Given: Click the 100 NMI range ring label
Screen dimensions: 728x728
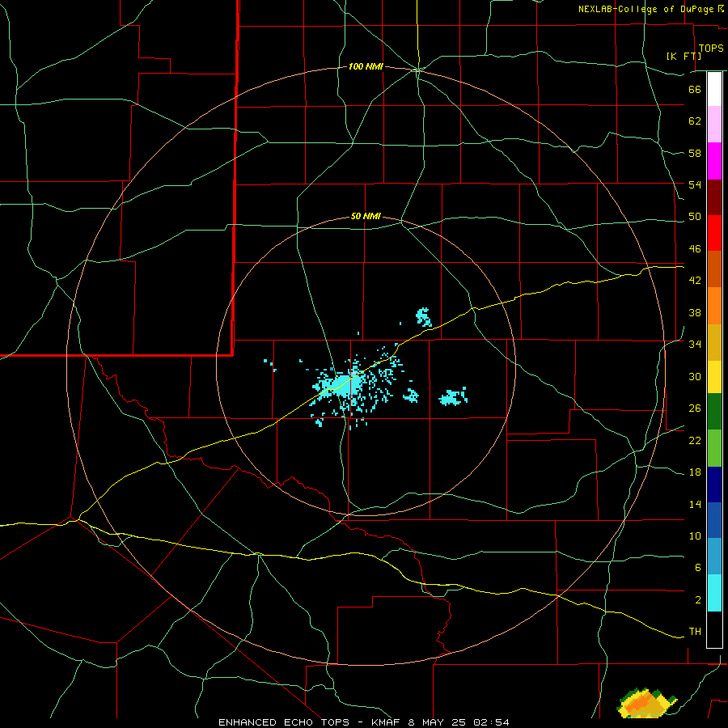Looking at the screenshot, I should 366,67.
